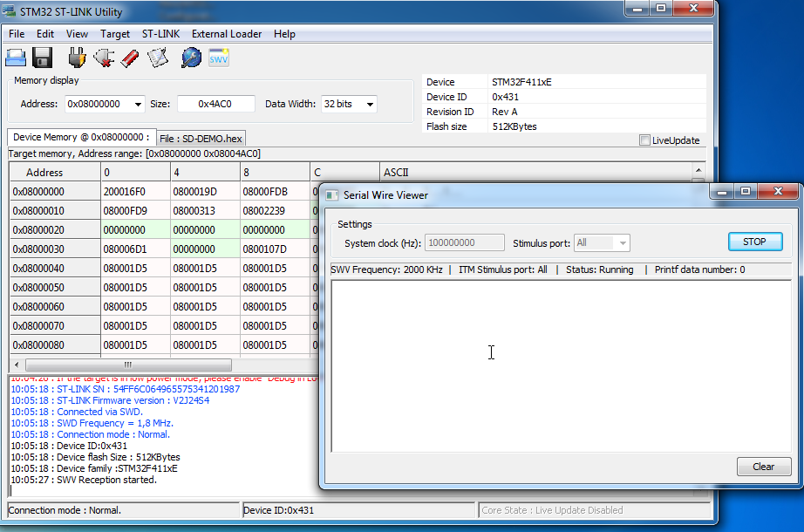
Task: Click the Program and verify icon
Action: pyautogui.click(x=158, y=58)
